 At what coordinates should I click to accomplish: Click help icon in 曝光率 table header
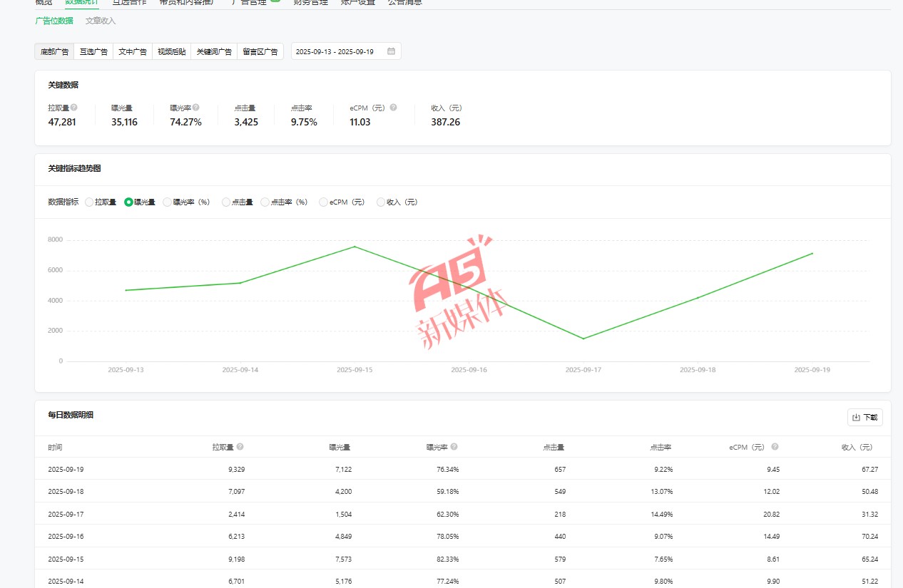[x=454, y=447]
